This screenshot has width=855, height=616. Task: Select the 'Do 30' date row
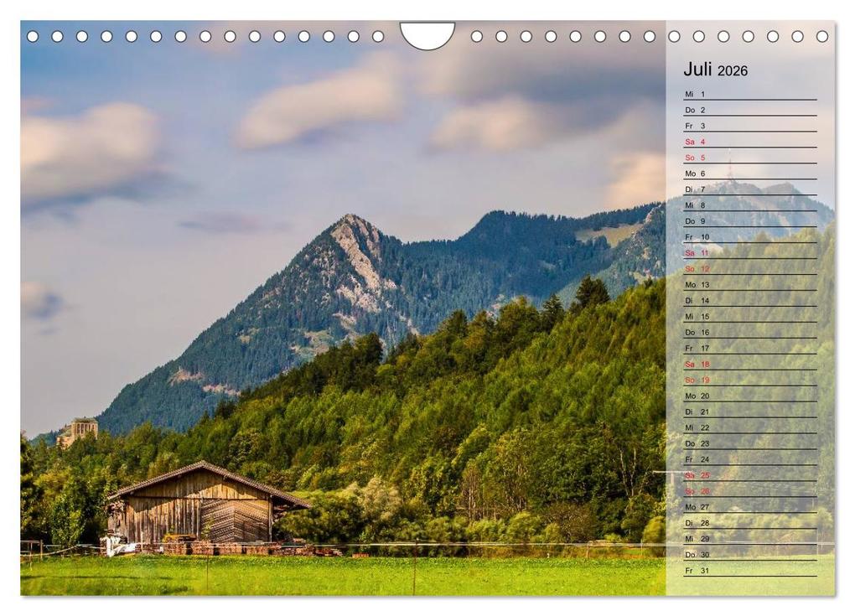750,555
